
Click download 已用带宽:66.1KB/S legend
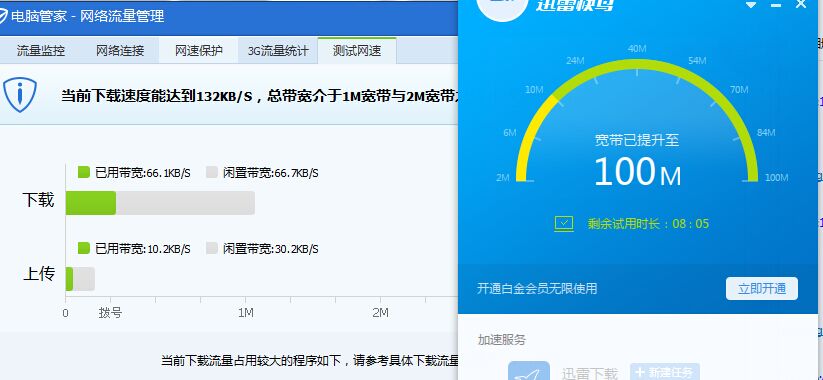[x=134, y=173]
